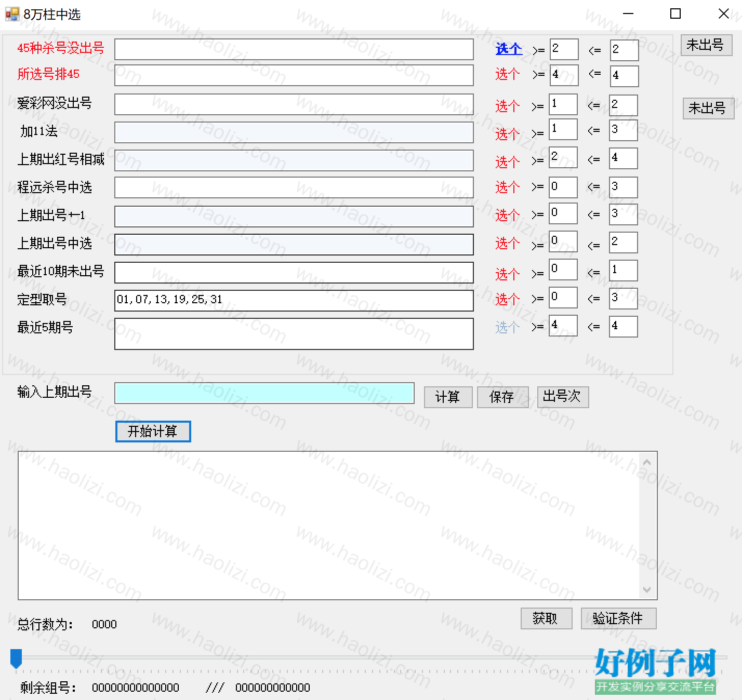Click the 选个 link in 最近10期未出号 row

pos(508,274)
